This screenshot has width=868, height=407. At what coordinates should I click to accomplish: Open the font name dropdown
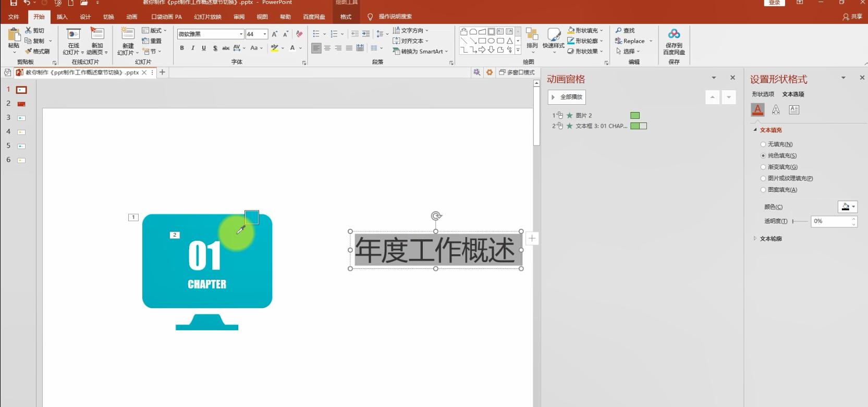(x=241, y=34)
